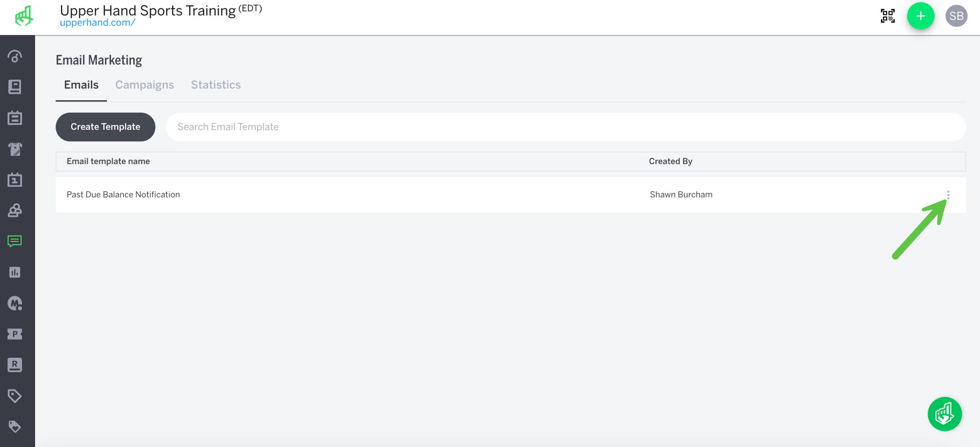Select the pricing tag icon in sidebar
980x447 pixels.
click(x=15, y=396)
